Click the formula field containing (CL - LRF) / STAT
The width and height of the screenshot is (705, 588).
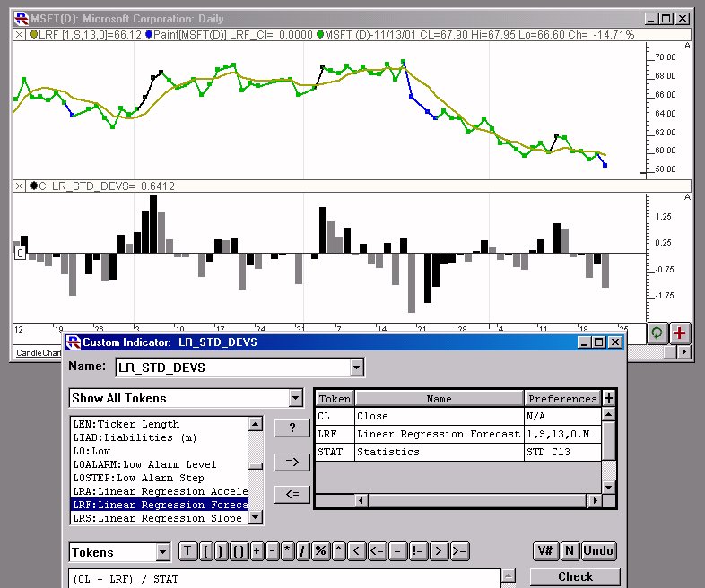point(284,578)
